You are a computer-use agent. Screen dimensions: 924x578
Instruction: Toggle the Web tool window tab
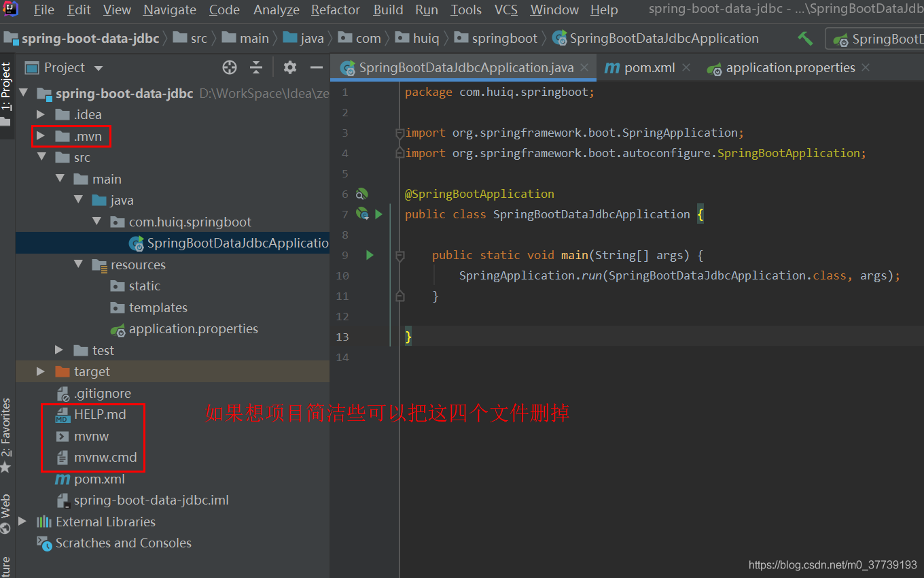(6, 513)
